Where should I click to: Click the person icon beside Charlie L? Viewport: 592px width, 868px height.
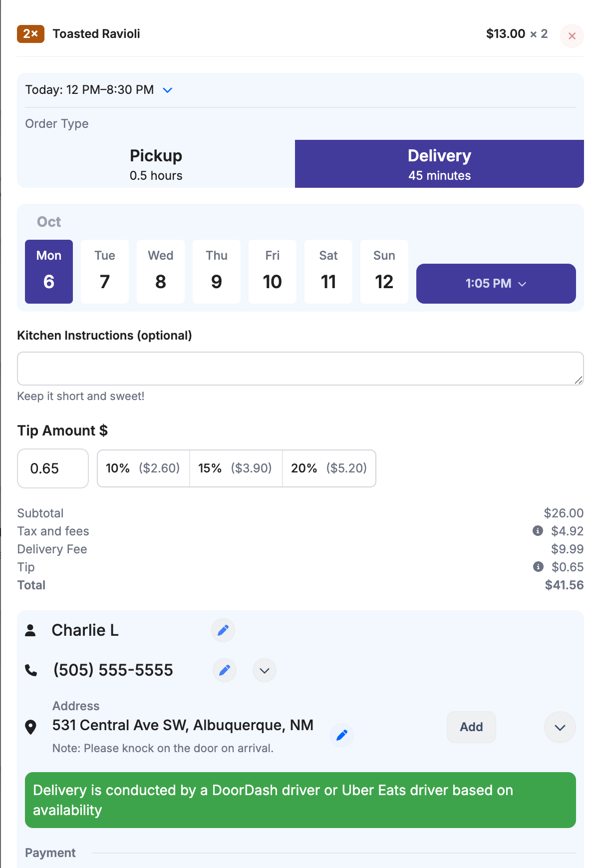(x=31, y=630)
